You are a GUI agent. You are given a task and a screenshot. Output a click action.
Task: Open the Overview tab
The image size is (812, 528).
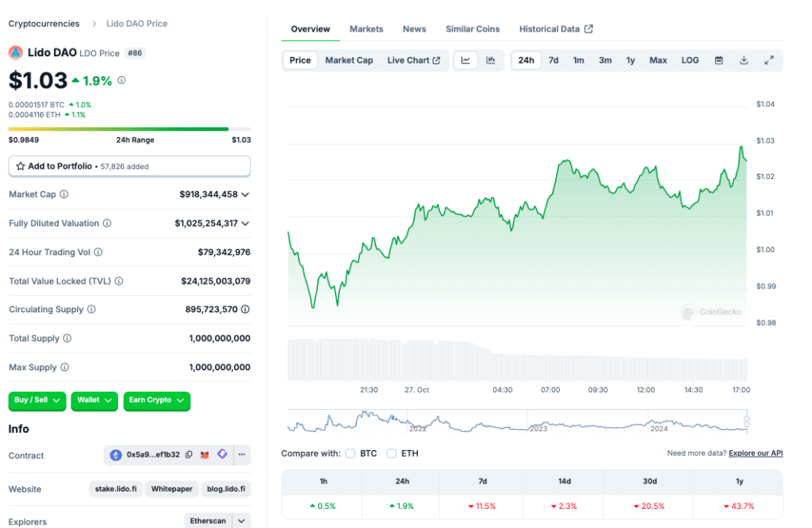(310, 29)
